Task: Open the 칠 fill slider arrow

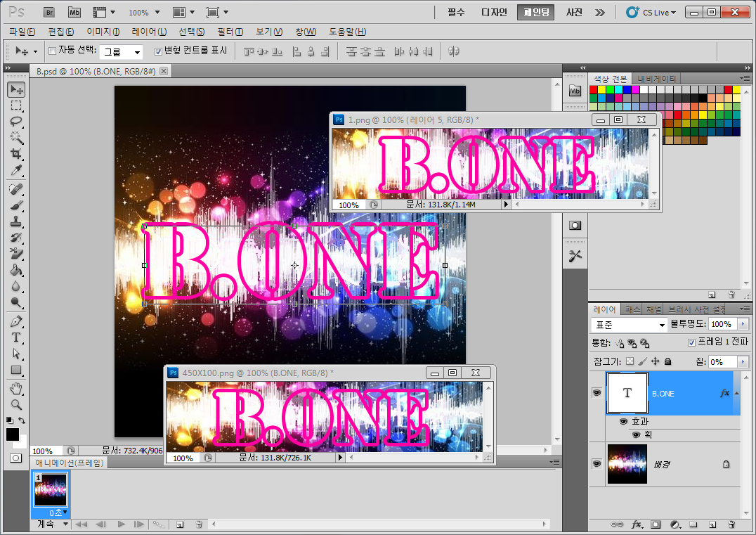Action: [743, 362]
